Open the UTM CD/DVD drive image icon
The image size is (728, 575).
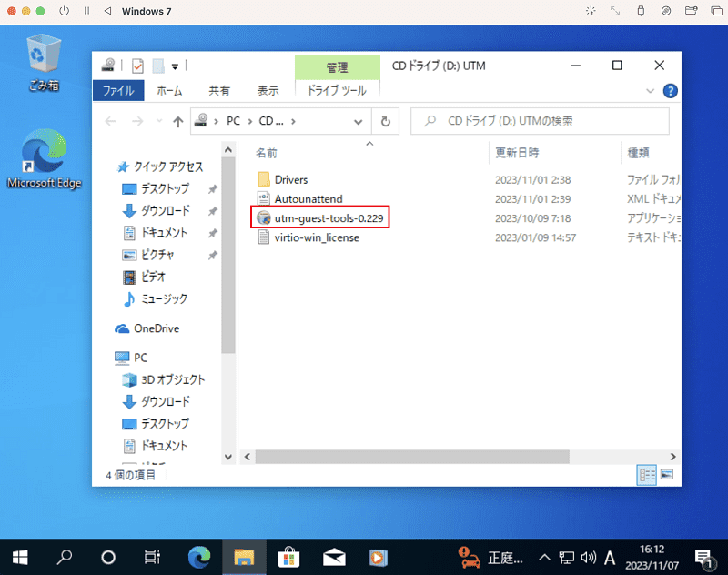pos(666,11)
